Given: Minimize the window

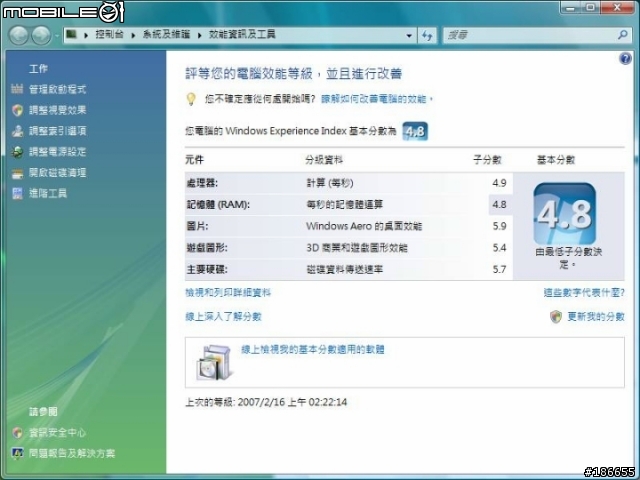Looking at the screenshot, I should [571, 7].
